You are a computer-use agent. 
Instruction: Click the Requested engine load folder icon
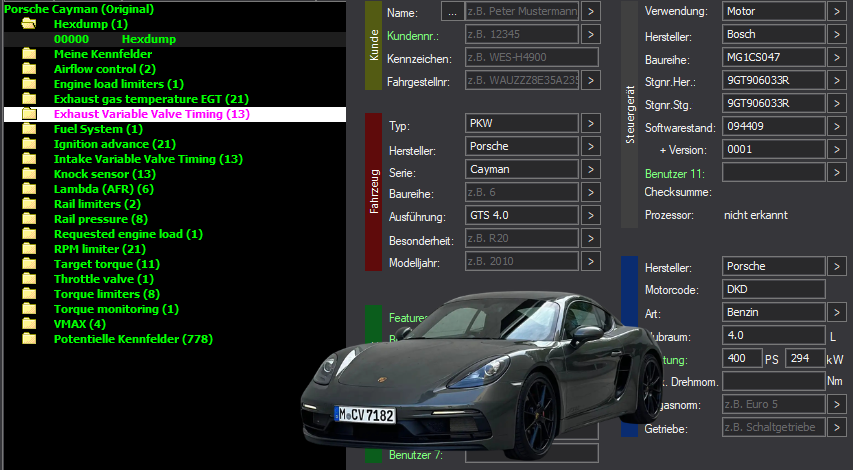29,234
